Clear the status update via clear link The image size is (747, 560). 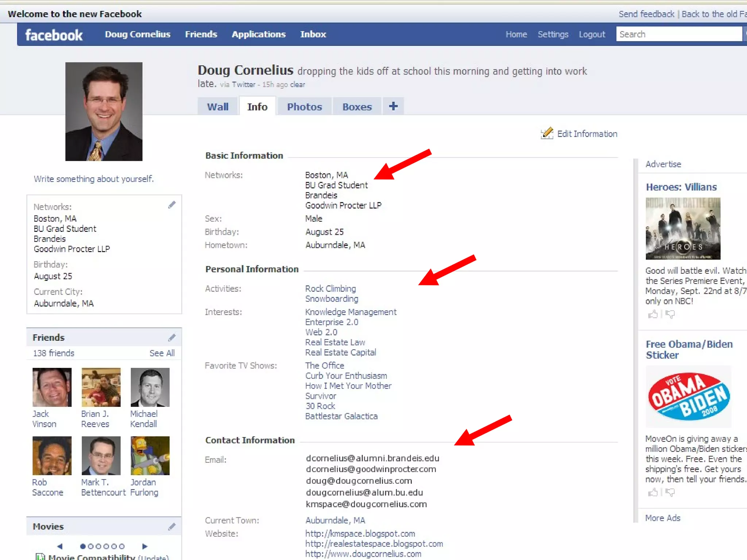[x=297, y=85]
